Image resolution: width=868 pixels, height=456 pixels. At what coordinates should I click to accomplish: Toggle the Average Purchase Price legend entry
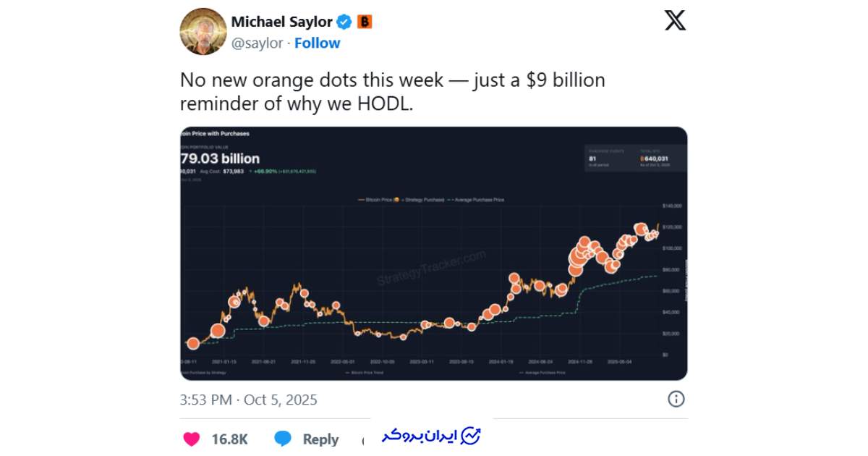click(479, 198)
